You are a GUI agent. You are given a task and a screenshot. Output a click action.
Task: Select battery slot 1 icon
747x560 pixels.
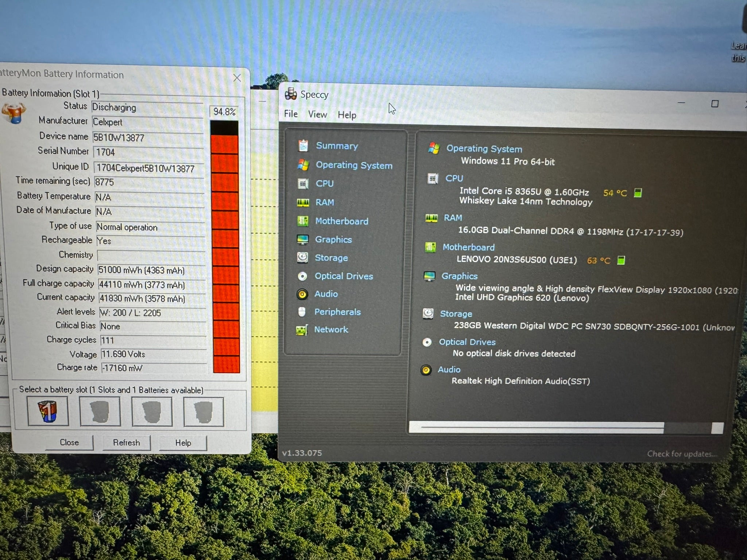[48, 411]
